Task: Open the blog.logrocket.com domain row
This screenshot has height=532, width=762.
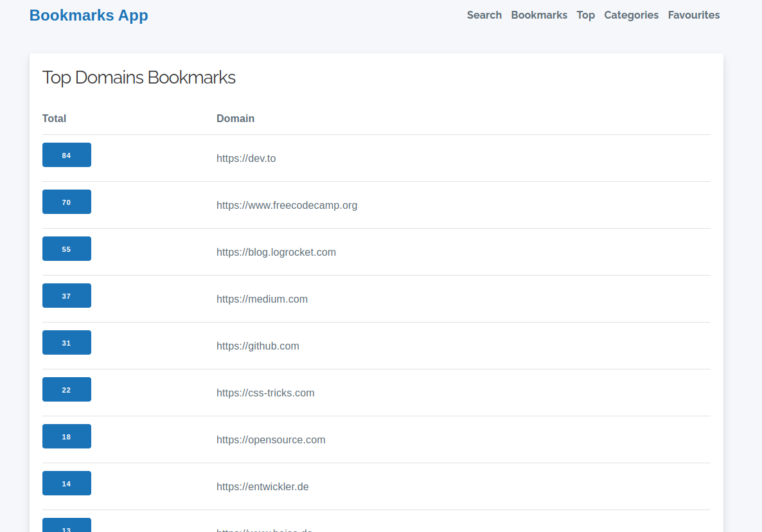Action: point(276,252)
